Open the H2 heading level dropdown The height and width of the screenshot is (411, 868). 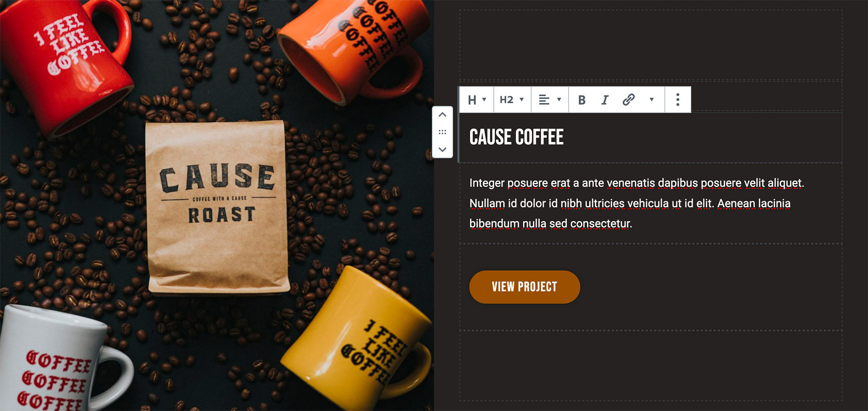tap(512, 100)
